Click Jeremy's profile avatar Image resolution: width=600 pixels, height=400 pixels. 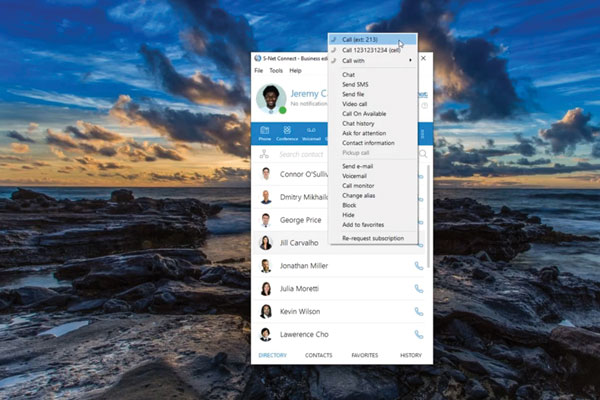click(271, 99)
